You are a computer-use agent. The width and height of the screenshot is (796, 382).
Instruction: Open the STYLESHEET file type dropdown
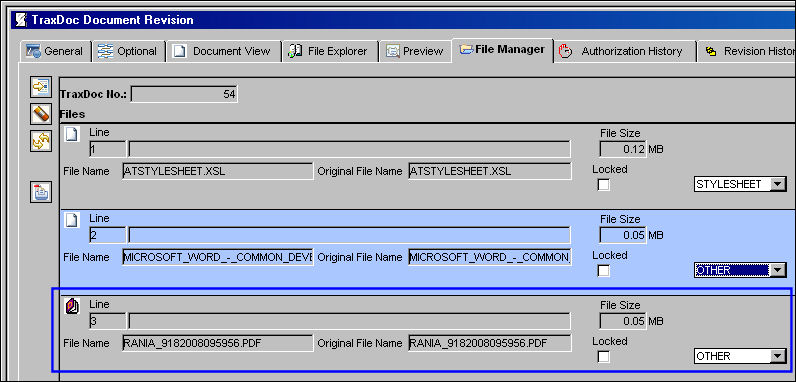pyautogui.click(x=778, y=184)
